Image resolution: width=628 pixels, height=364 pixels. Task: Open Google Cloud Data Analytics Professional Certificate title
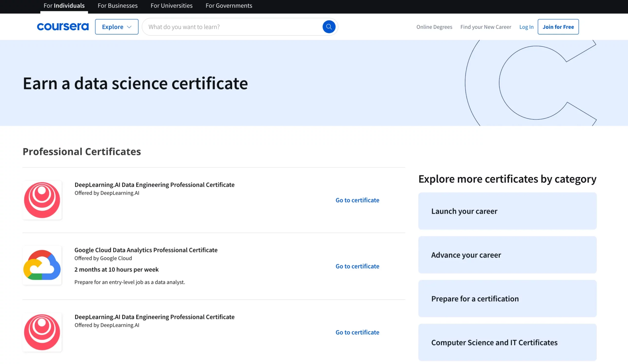[146, 250]
